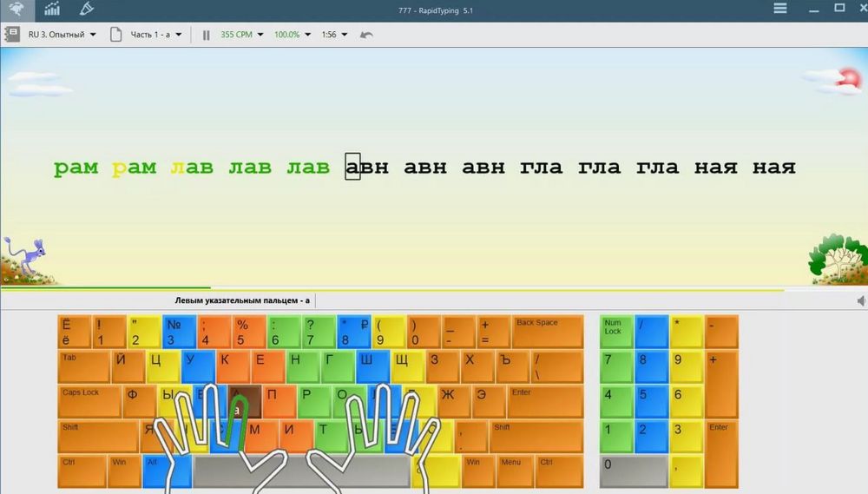Image resolution: width=868 pixels, height=494 pixels.
Task: Click the highlighted letter а in lesson text
Action: (352, 167)
